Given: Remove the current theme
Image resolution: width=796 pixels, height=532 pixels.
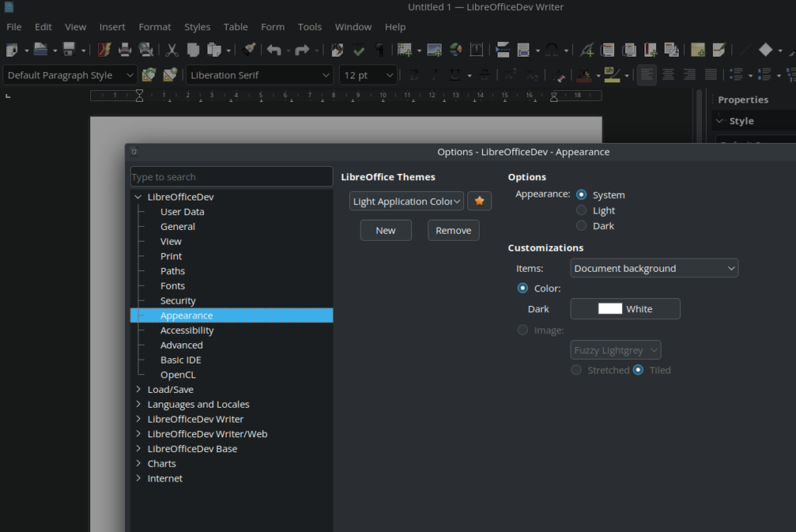Looking at the screenshot, I should click(453, 230).
